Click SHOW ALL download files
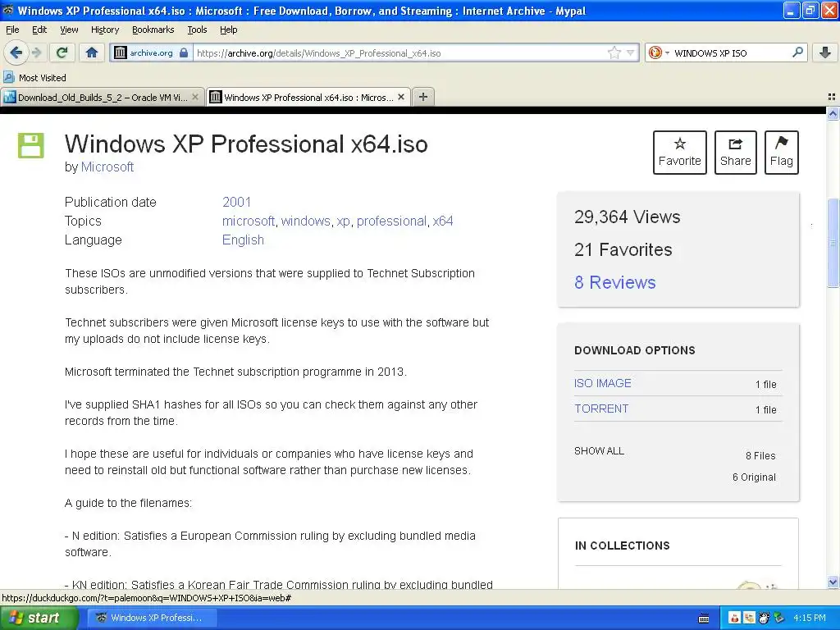Viewport: 840px width, 630px height. pos(599,451)
